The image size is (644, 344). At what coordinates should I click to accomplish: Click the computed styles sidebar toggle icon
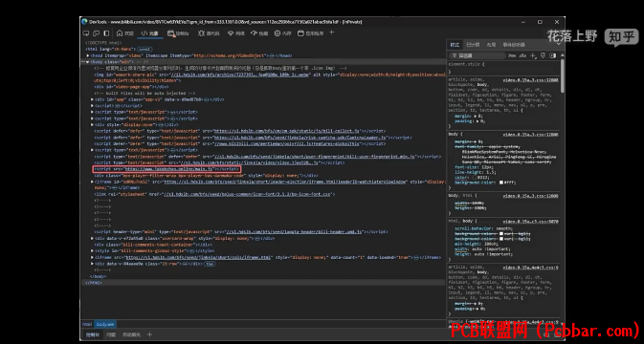552,55
